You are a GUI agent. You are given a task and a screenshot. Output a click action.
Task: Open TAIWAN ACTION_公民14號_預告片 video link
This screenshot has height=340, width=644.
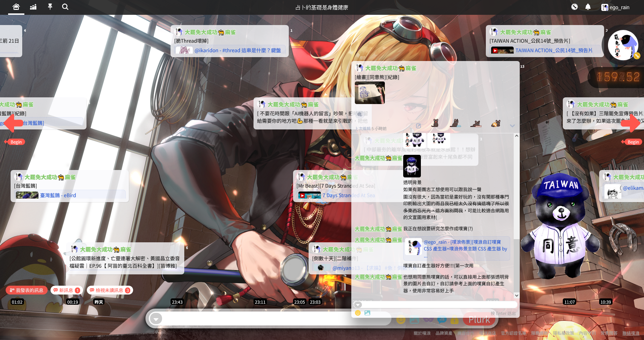coord(554,50)
